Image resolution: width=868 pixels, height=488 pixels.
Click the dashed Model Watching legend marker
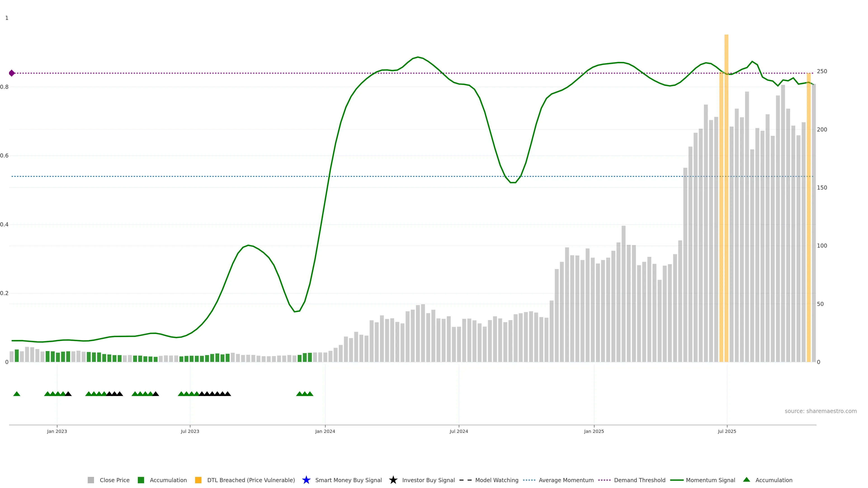click(x=465, y=480)
